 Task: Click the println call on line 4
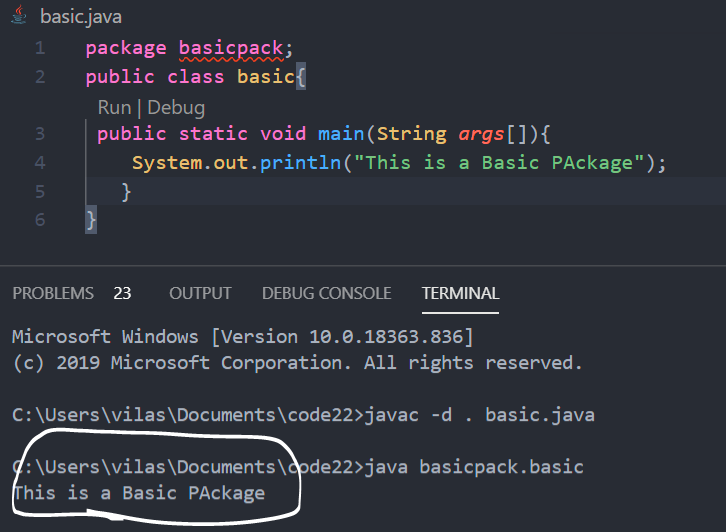point(300,163)
